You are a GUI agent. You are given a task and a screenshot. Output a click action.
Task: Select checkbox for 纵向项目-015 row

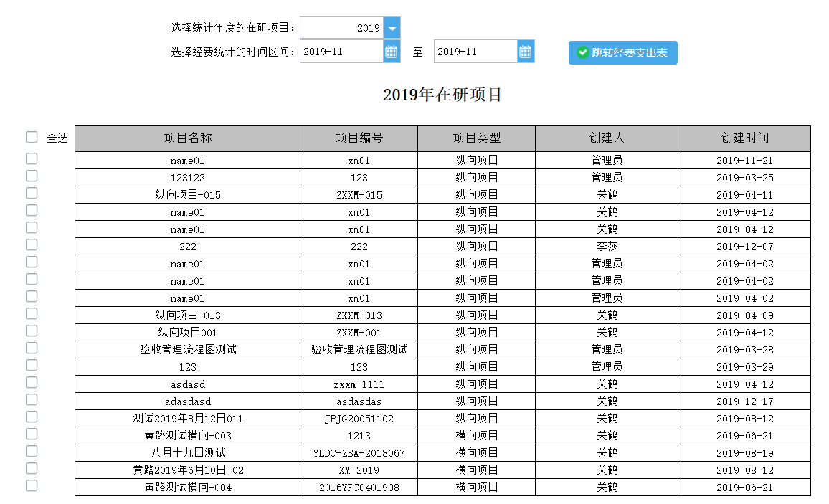pyautogui.click(x=32, y=193)
